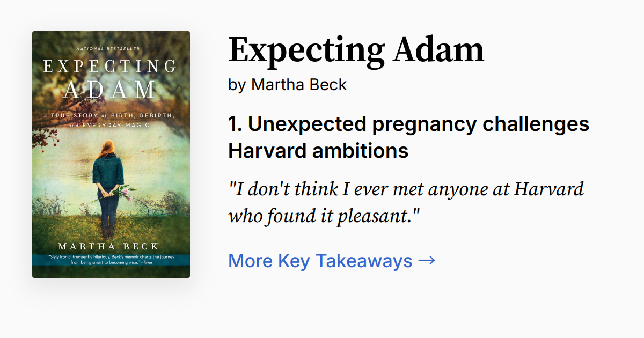Click the italic Harvard quote text
The image size is (644, 338).
[406, 203]
